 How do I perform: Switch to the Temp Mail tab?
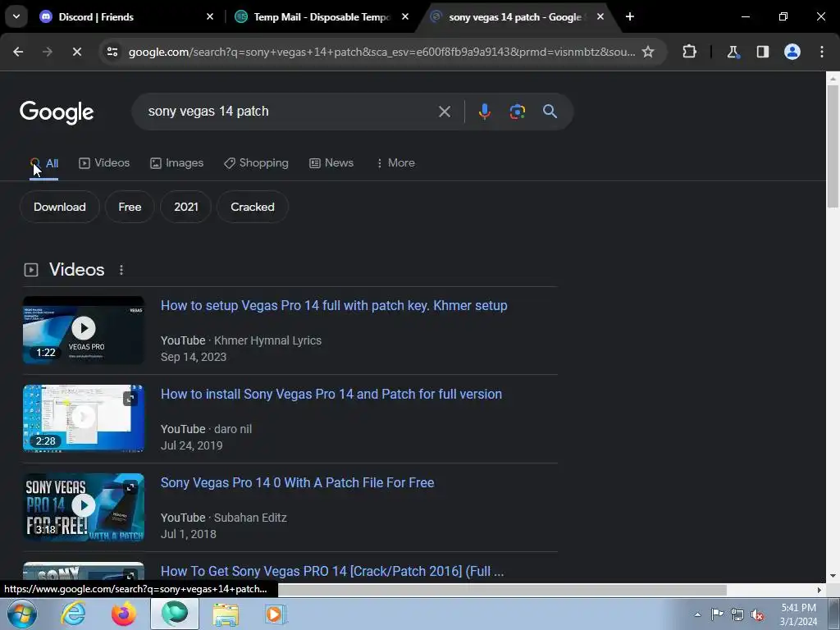322,16
